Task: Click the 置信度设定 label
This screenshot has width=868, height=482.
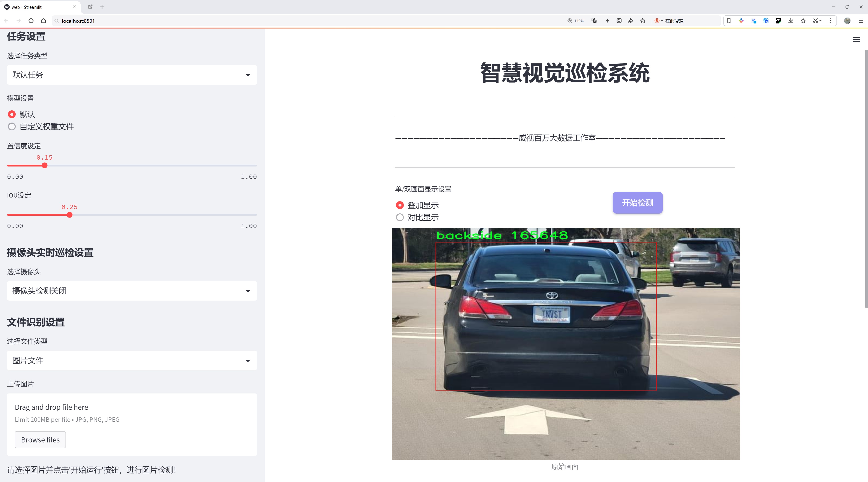Action: (x=24, y=146)
